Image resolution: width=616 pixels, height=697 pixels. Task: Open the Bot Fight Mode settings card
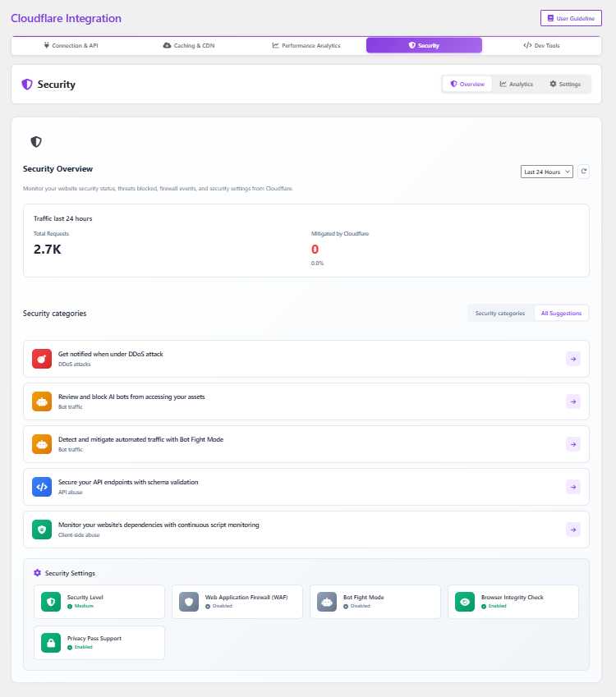(375, 602)
